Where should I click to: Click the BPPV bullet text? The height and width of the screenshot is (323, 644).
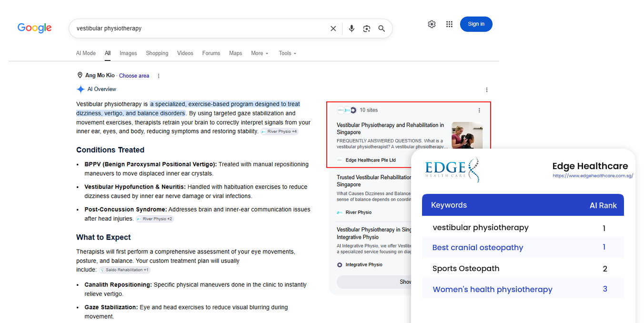pyautogui.click(x=196, y=169)
